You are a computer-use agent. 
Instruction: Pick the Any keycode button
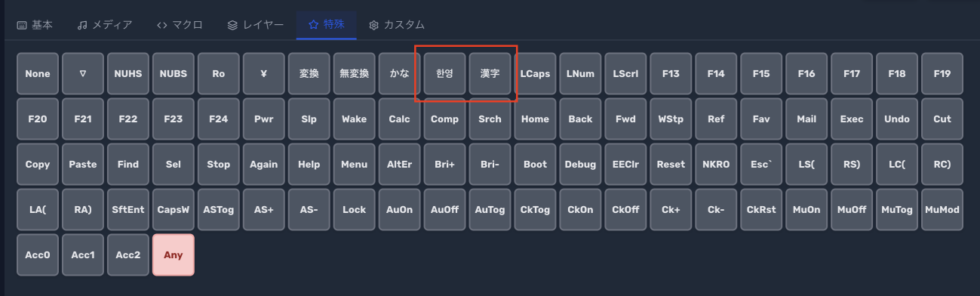click(x=174, y=255)
